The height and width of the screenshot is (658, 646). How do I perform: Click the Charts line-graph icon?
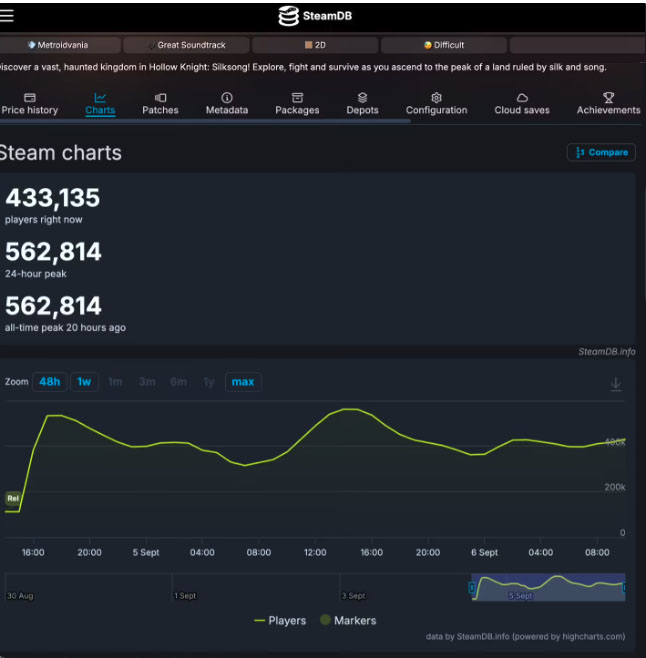point(100,98)
